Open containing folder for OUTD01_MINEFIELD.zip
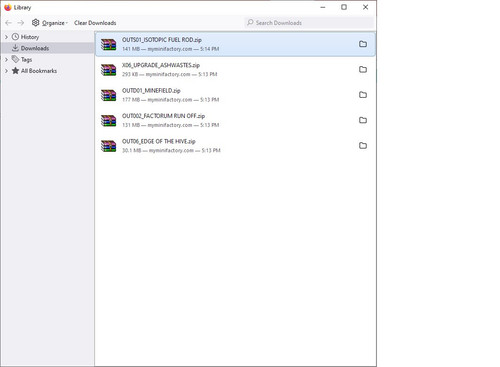Viewport: 500px width, 367px height. pyautogui.click(x=363, y=95)
